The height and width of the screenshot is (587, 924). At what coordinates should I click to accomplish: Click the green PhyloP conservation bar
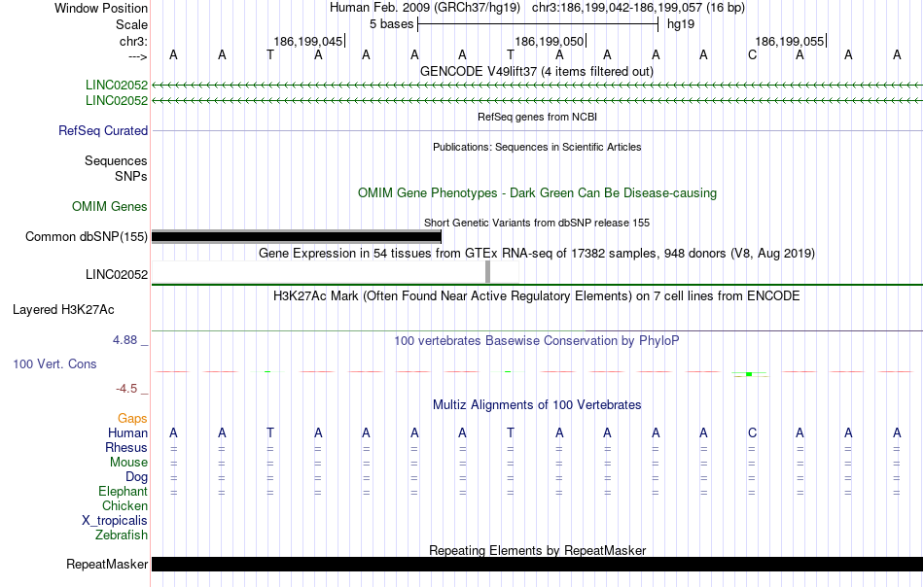[749, 374]
